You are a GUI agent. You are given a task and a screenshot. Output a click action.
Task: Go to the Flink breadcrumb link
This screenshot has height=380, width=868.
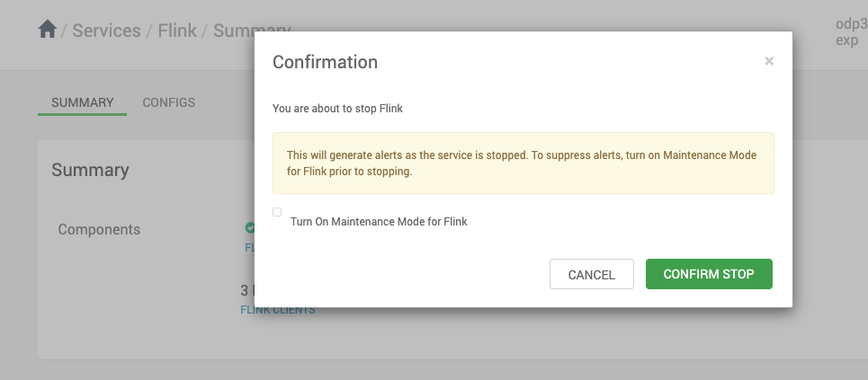tap(176, 31)
